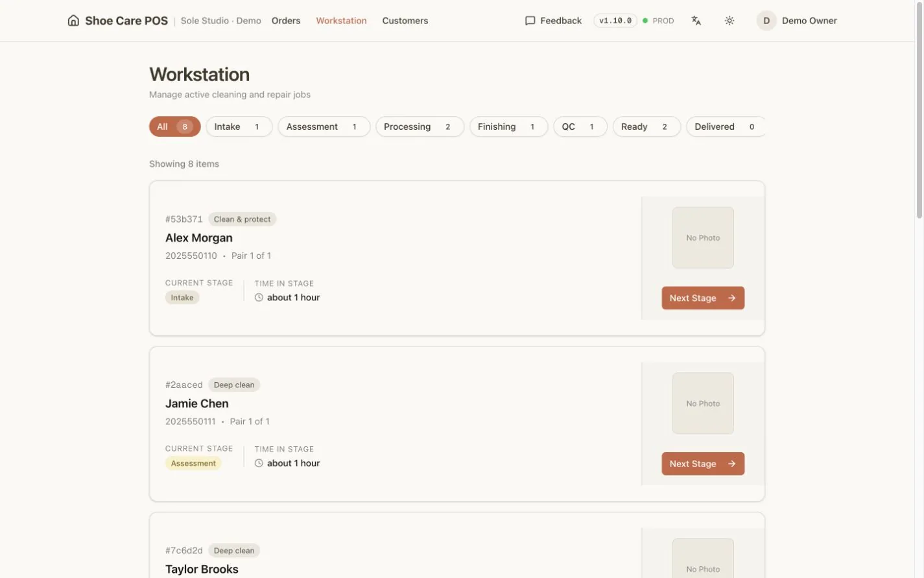The width and height of the screenshot is (924, 578).
Task: Click the Demo Owner avatar circle
Action: [766, 21]
